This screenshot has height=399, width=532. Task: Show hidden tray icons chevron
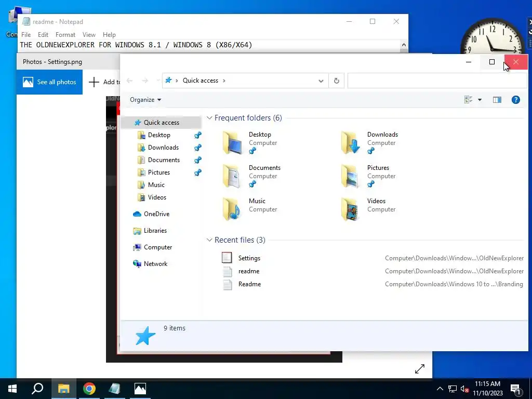pyautogui.click(x=440, y=389)
